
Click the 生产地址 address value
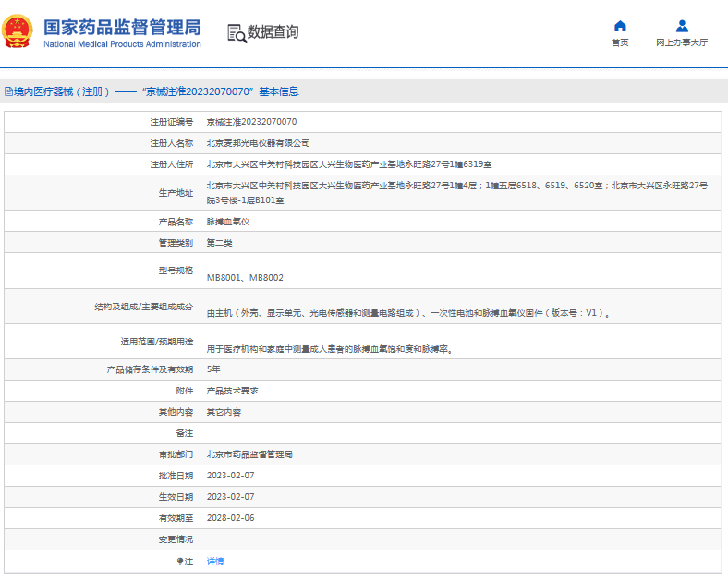(457, 192)
